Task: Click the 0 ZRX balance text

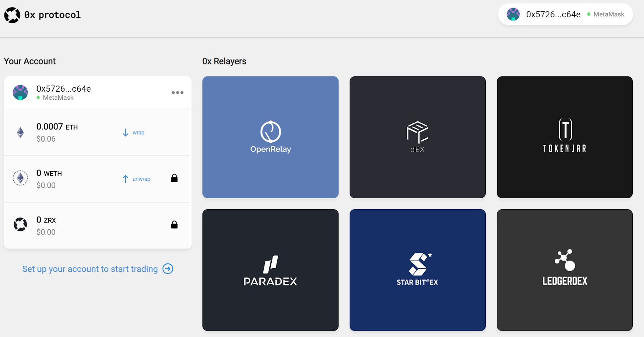Action: tap(46, 220)
